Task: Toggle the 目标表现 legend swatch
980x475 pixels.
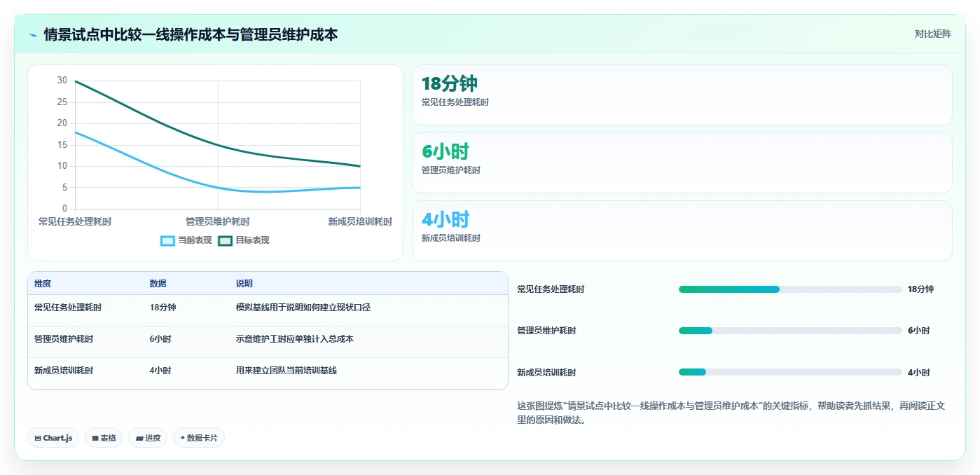Action: pyautogui.click(x=225, y=240)
